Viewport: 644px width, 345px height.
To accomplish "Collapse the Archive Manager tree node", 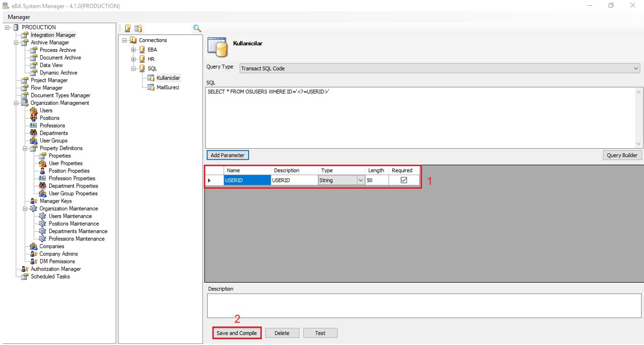I will [x=16, y=43].
